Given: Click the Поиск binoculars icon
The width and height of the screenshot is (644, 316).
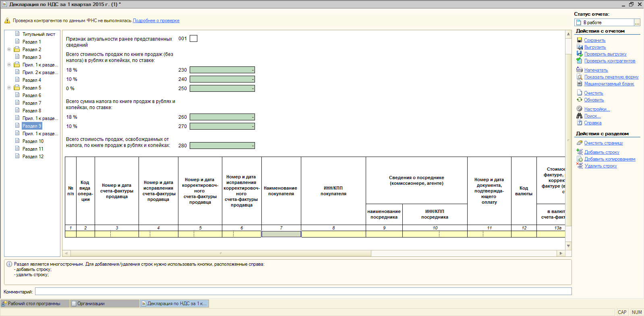Looking at the screenshot, I should [579, 116].
